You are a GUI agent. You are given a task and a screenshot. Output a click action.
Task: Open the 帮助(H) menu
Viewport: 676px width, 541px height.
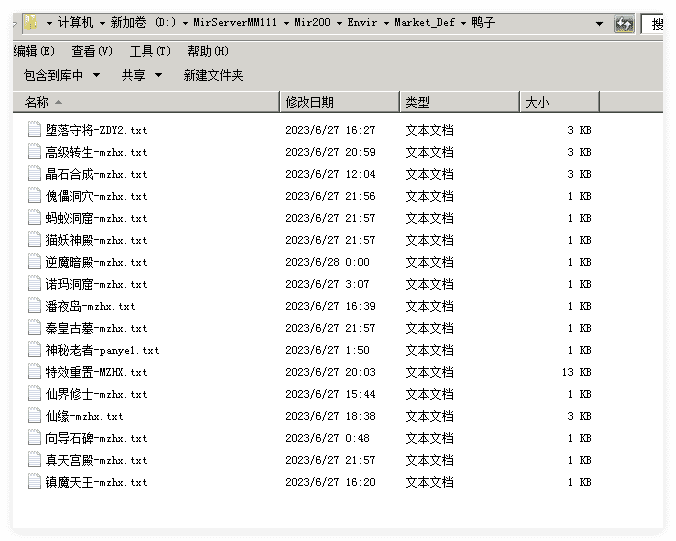[x=208, y=51]
